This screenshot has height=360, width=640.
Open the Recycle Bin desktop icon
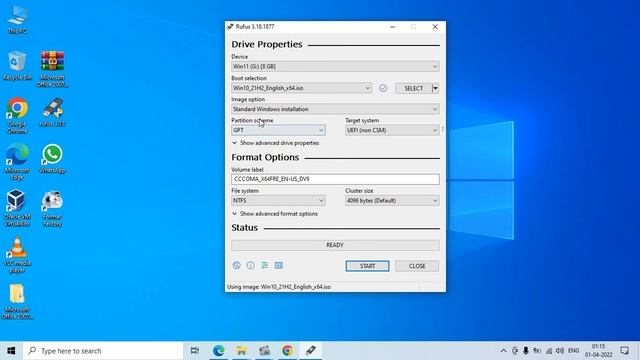click(17, 66)
